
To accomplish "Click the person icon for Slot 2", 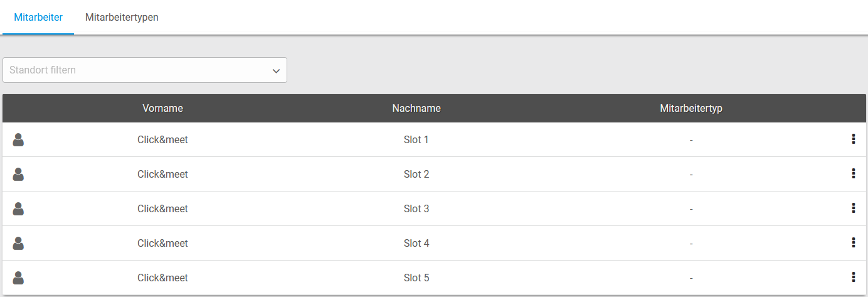I will point(18,175).
